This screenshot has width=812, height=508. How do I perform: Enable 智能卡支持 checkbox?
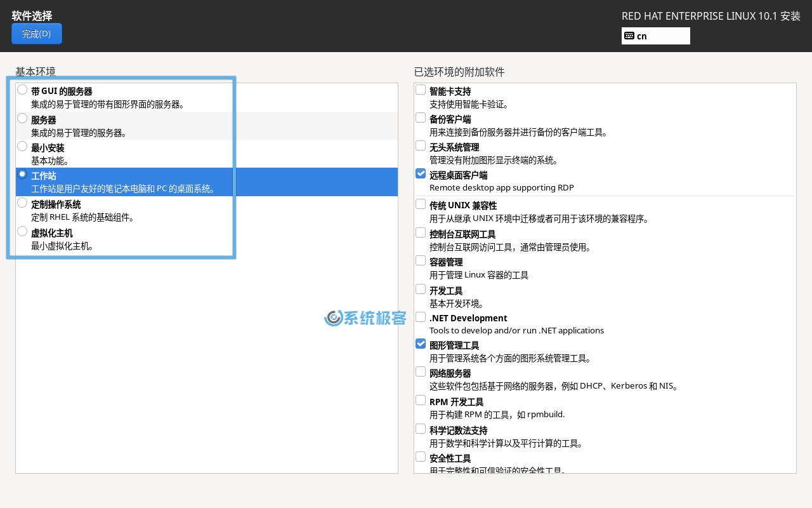point(421,90)
